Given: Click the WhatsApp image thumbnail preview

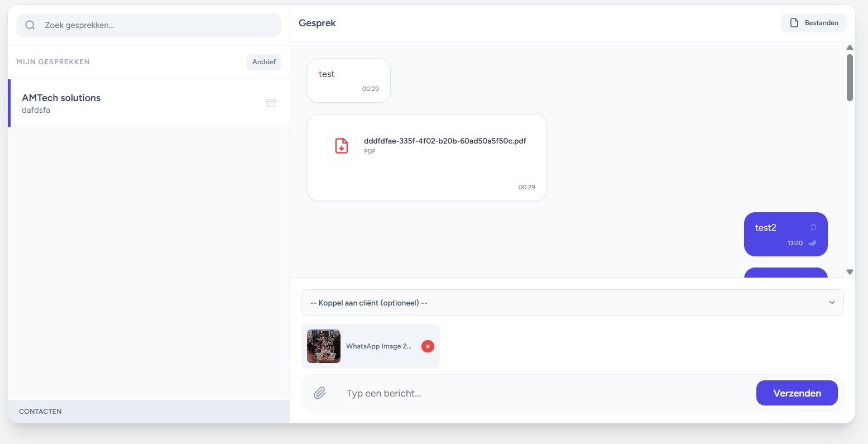Looking at the screenshot, I should [x=324, y=346].
